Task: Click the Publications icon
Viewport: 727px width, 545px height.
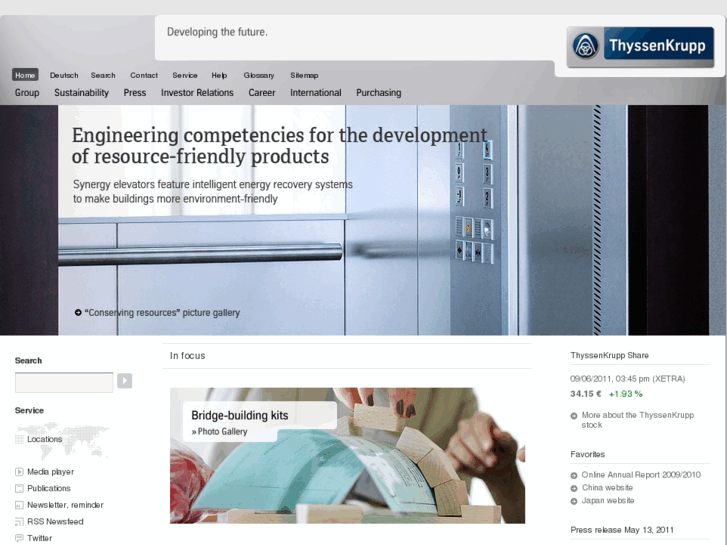Action: 19,488
